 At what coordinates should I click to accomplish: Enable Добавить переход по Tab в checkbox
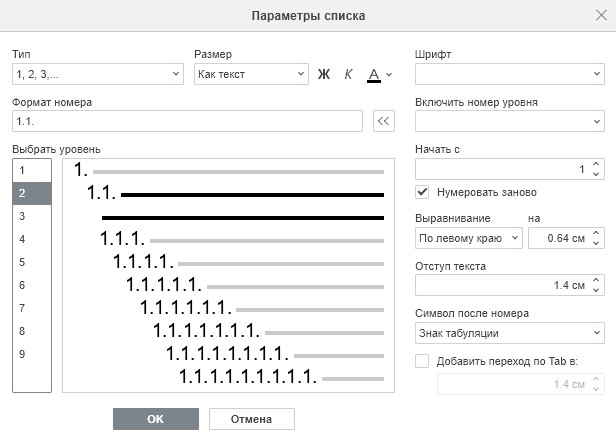pos(422,361)
